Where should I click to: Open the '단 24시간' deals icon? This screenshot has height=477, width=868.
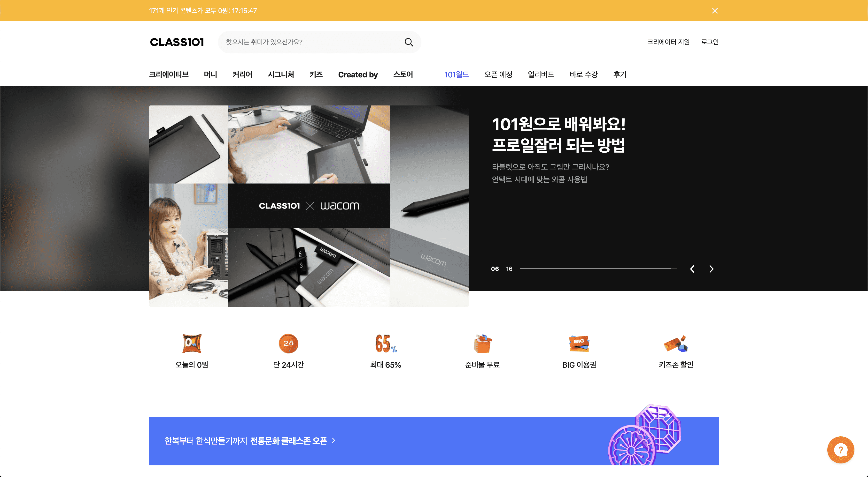pos(288,343)
